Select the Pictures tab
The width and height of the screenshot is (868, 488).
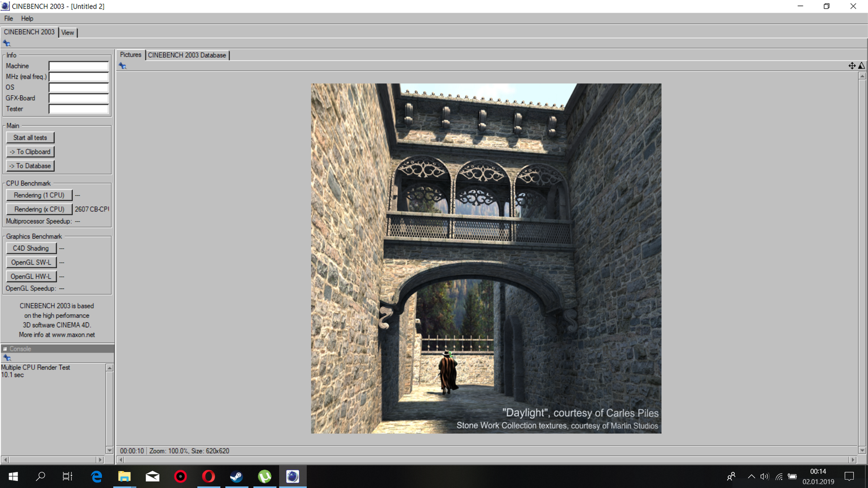click(131, 55)
